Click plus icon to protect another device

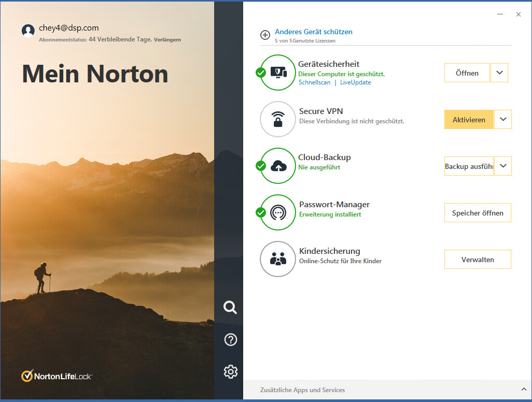coord(265,35)
